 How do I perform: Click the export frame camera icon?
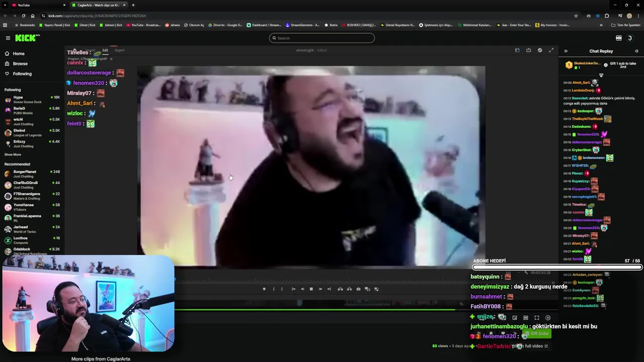click(x=358, y=289)
